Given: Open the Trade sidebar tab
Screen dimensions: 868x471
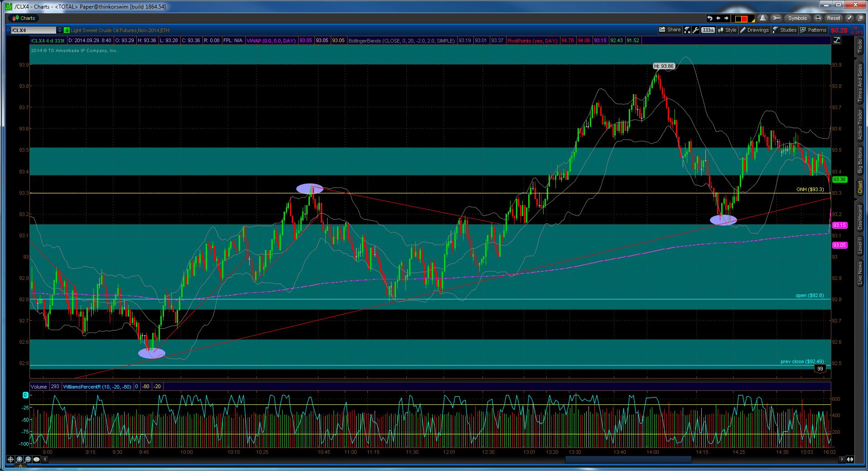Looking at the screenshot, I should pyautogui.click(x=860, y=46).
